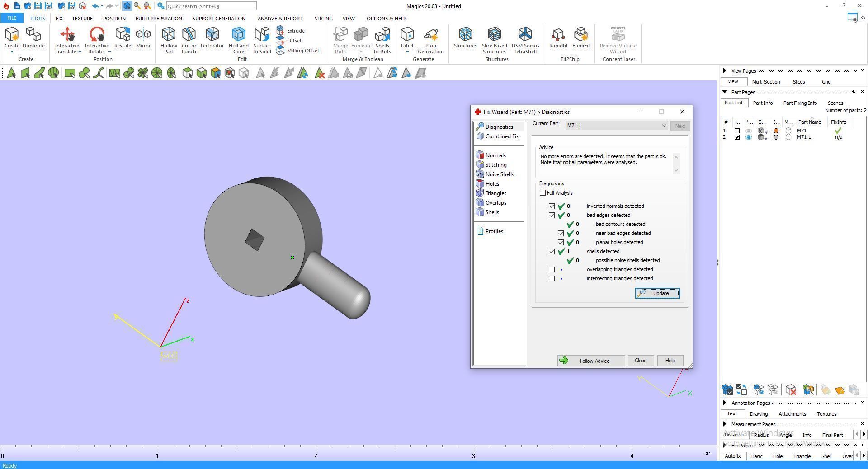The image size is (868, 469).
Task: Collapse the Fix Pages panel
Action: 725,445
